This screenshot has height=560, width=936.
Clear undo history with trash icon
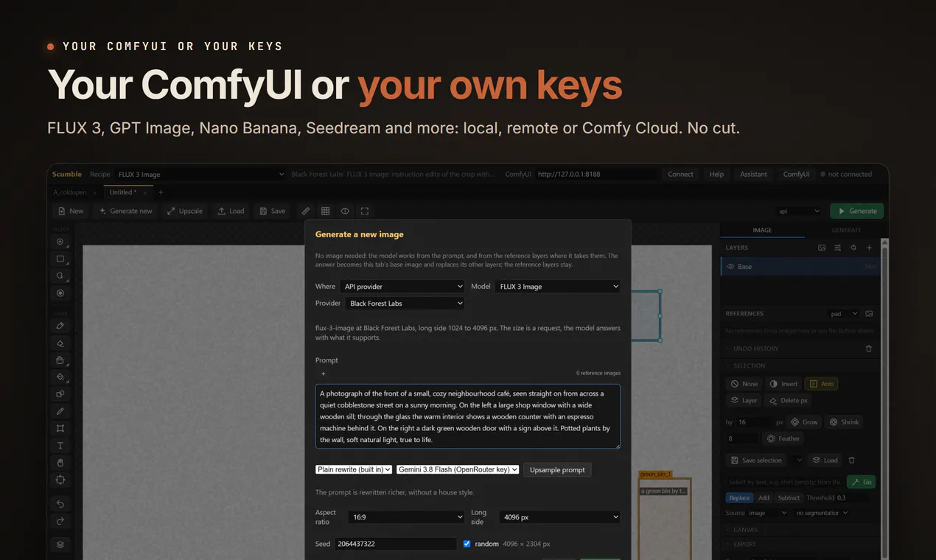pos(869,349)
